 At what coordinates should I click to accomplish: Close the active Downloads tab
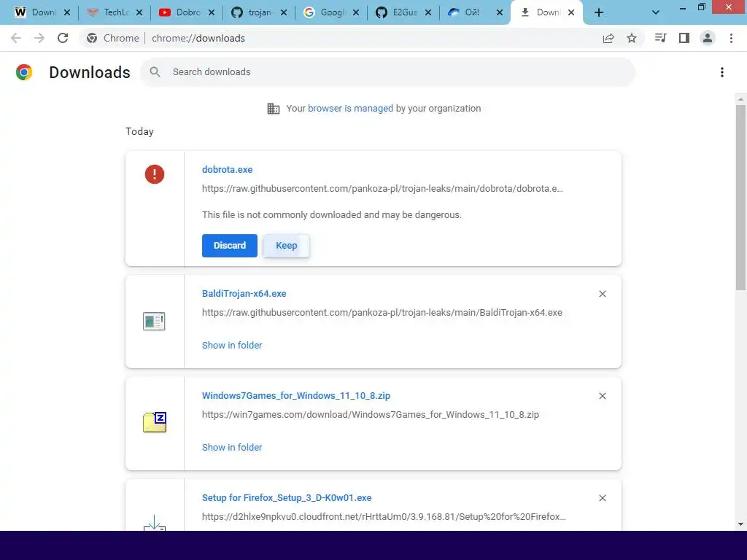(571, 12)
